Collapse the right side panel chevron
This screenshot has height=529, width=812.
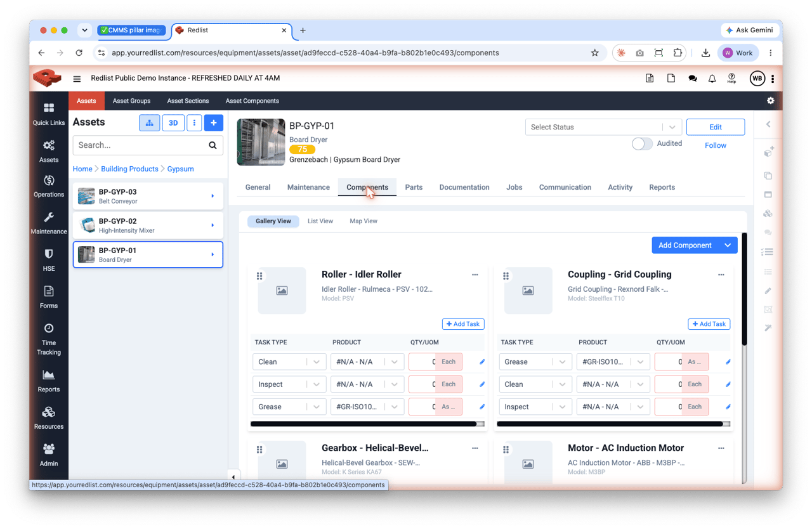[768, 124]
